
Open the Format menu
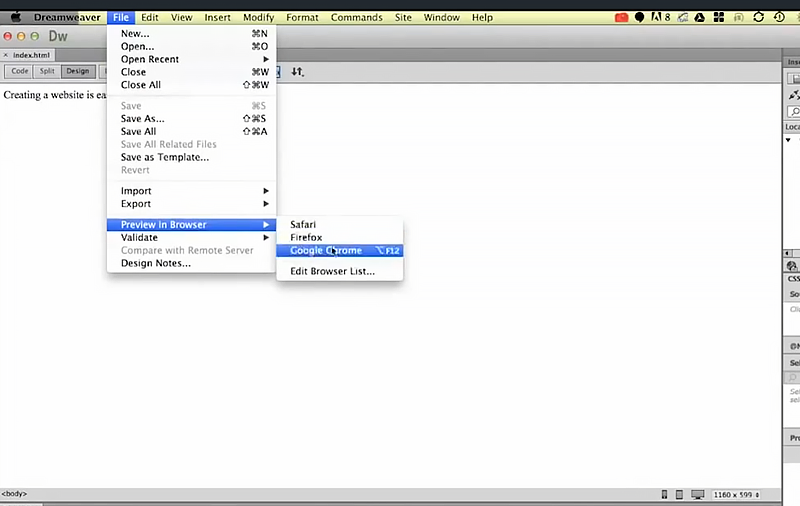[302, 17]
